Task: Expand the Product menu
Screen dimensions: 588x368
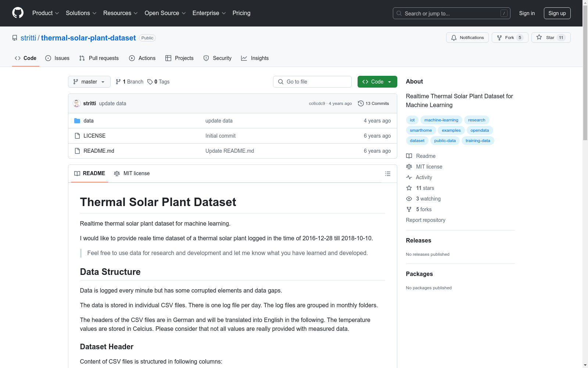Action: (46, 13)
